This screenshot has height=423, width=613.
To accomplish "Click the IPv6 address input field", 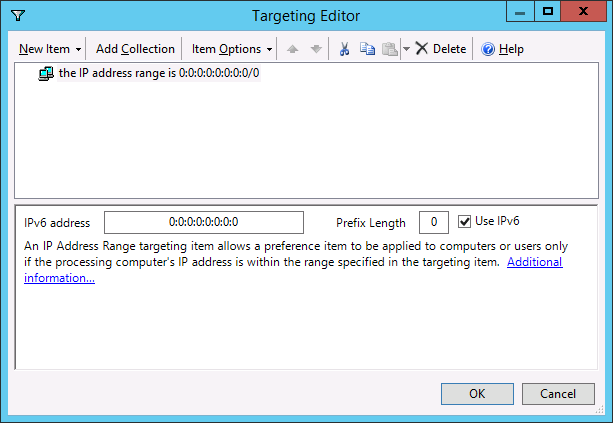I will click(203, 222).
